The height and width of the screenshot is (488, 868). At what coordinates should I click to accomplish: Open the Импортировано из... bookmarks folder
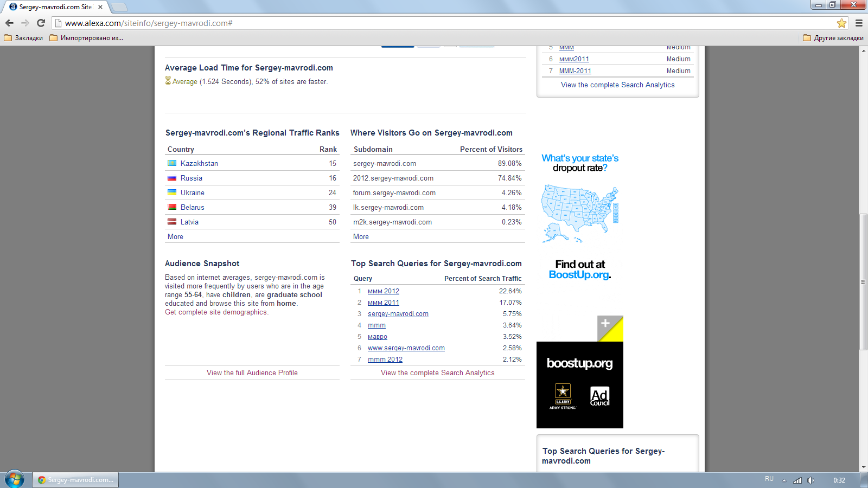tap(86, 38)
